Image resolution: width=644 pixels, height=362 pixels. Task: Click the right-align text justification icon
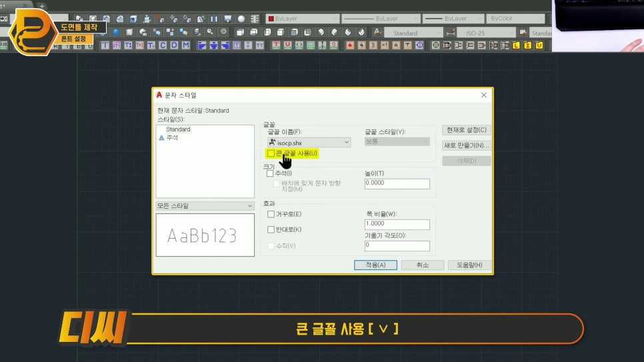(x=225, y=45)
